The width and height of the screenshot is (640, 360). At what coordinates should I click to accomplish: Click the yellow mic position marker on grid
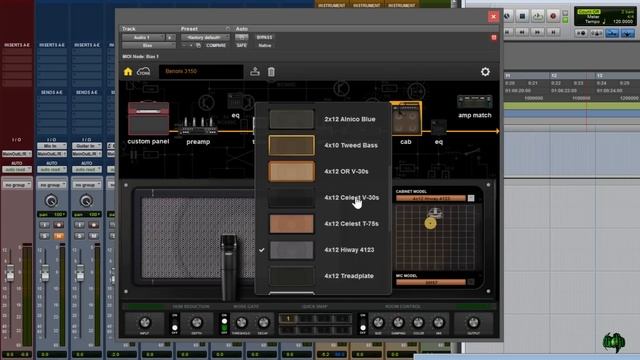tap(430, 223)
